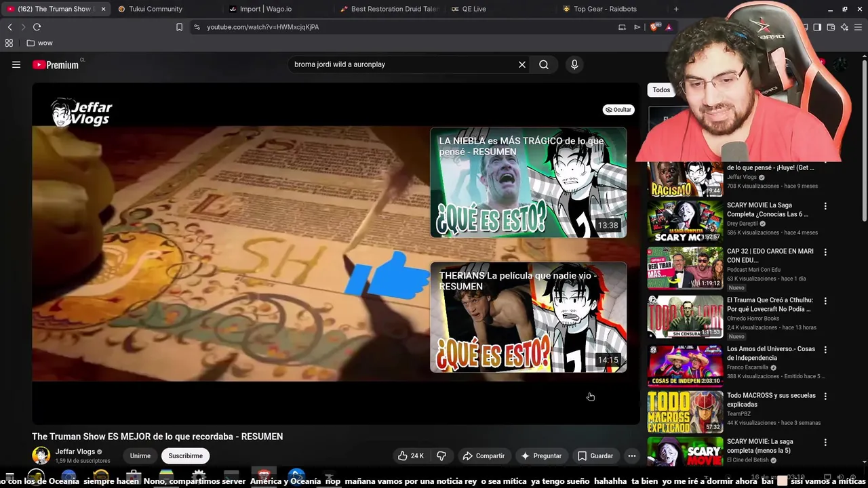Switch to Top Gear - Raidbots tab
Screen dimensions: 868x488
coord(606,9)
